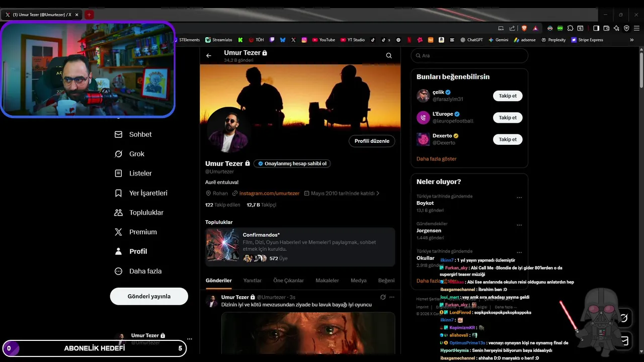
Task: Go back using the profile header arrow
Action: (209, 56)
